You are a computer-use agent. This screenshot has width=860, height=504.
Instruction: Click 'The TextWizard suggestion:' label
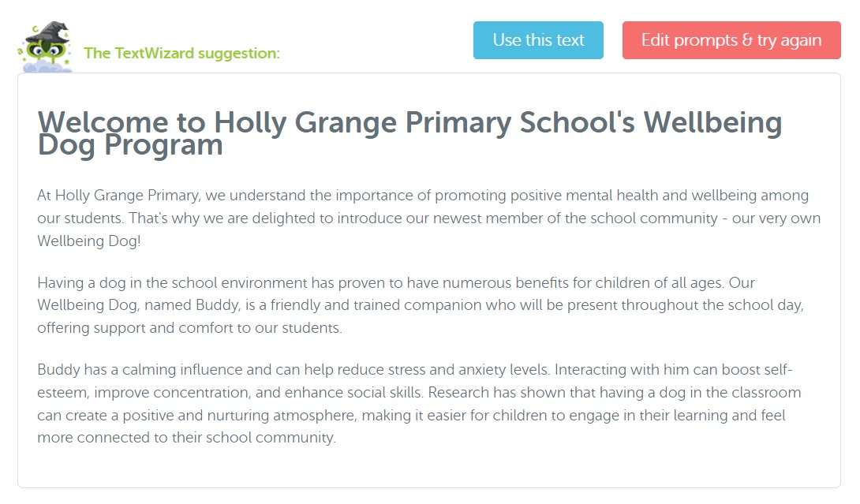pyautogui.click(x=181, y=53)
